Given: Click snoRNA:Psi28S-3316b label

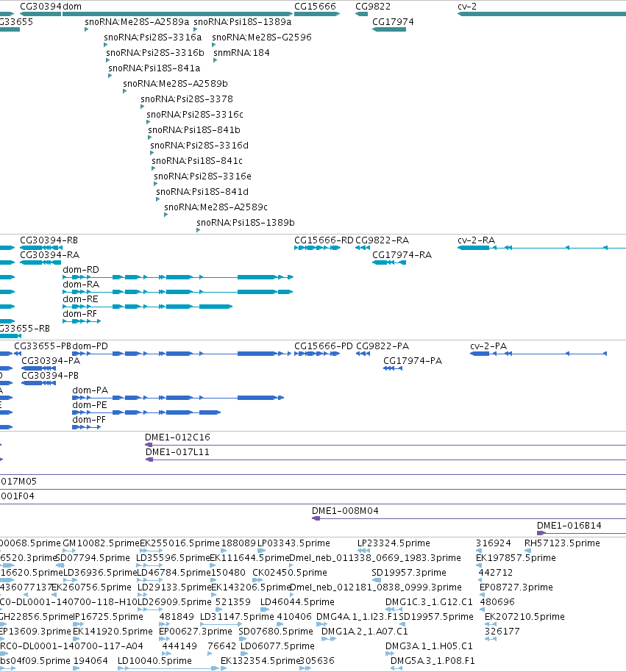Looking at the screenshot, I should pyautogui.click(x=155, y=53).
